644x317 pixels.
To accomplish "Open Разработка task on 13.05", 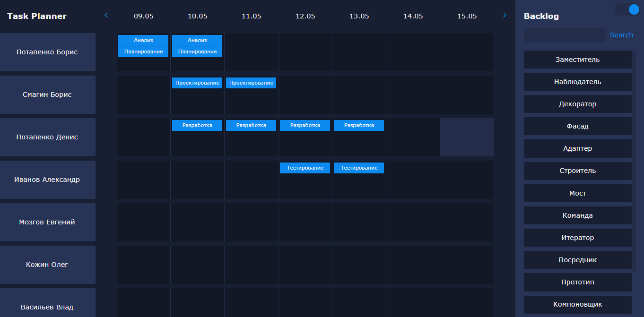I will point(359,125).
